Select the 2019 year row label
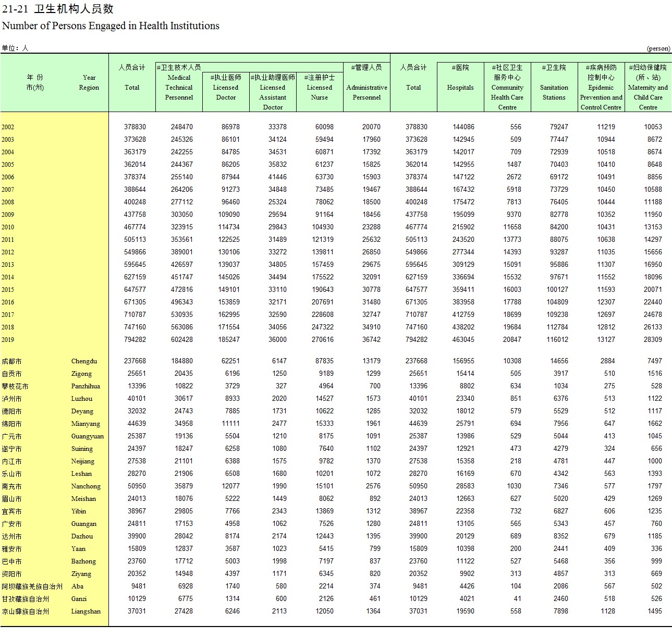Viewport: 672px width, 638px height. coord(8,340)
